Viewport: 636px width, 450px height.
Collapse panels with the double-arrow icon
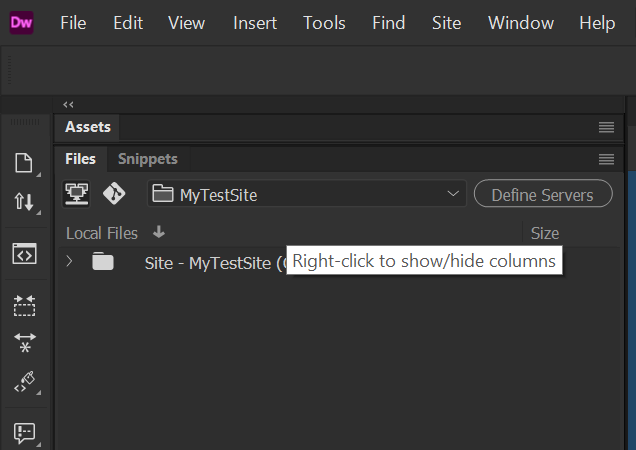68,104
